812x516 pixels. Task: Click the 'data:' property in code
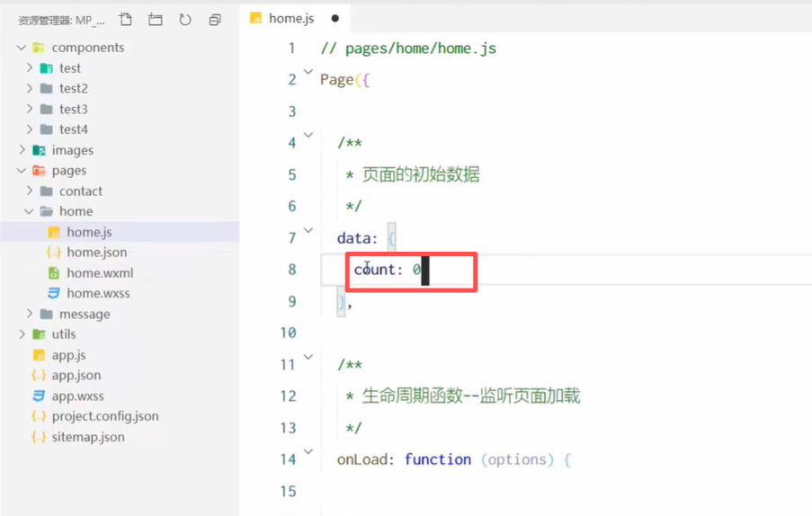(x=357, y=238)
